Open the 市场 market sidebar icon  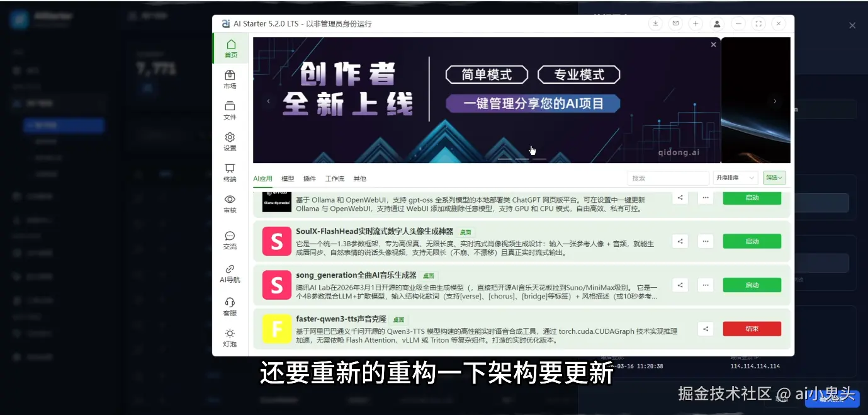click(230, 80)
